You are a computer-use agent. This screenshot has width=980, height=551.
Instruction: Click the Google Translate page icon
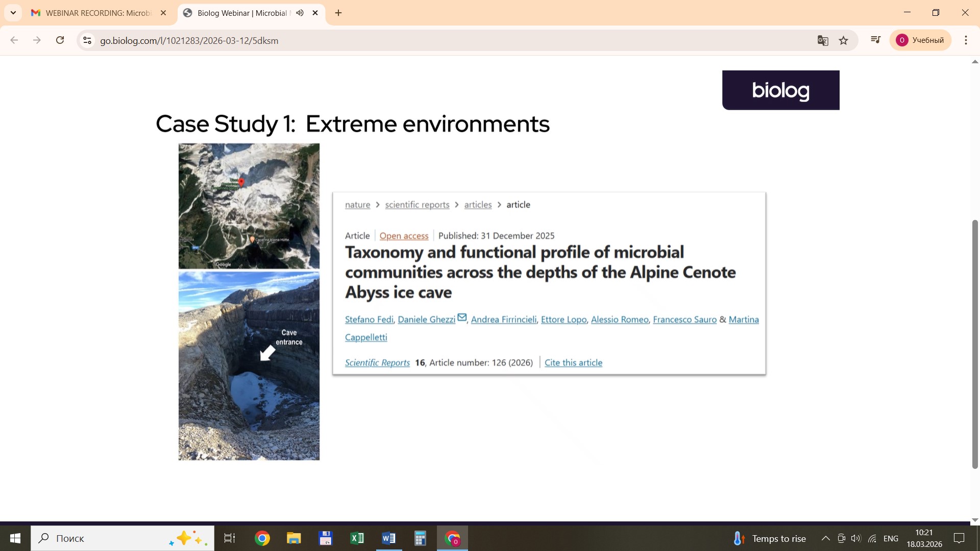click(822, 40)
